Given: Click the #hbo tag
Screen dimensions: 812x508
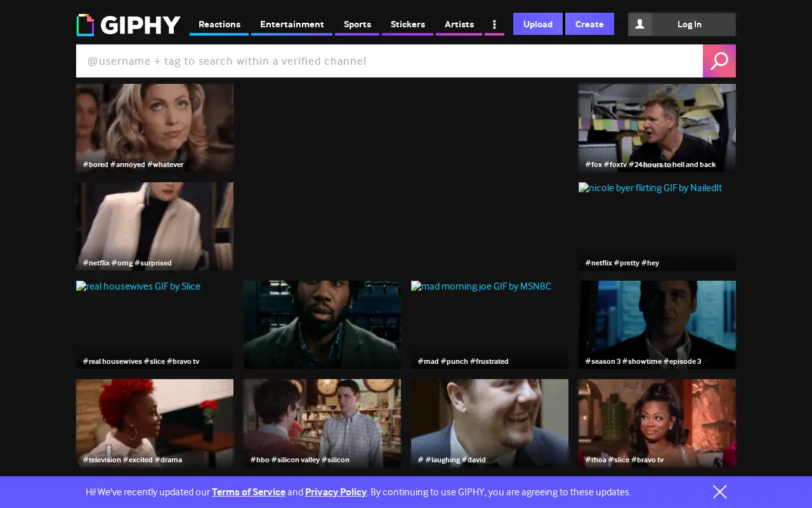Looking at the screenshot, I should (x=260, y=460).
